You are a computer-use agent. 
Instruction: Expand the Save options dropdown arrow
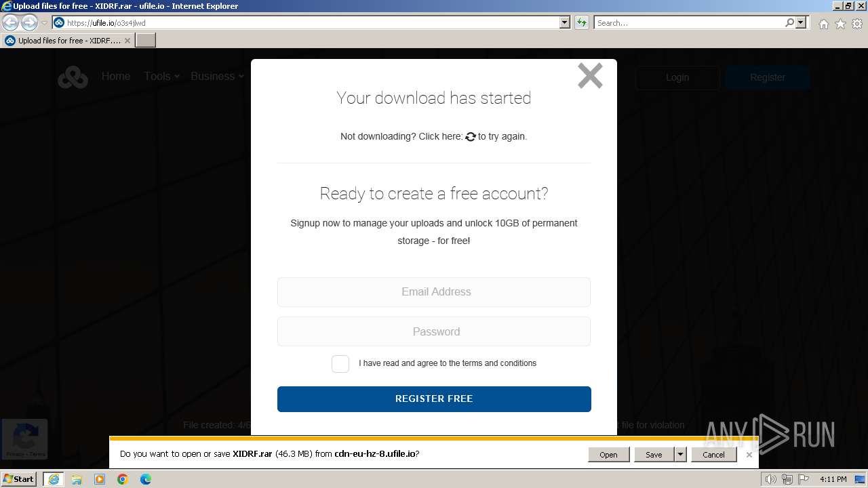tap(680, 455)
